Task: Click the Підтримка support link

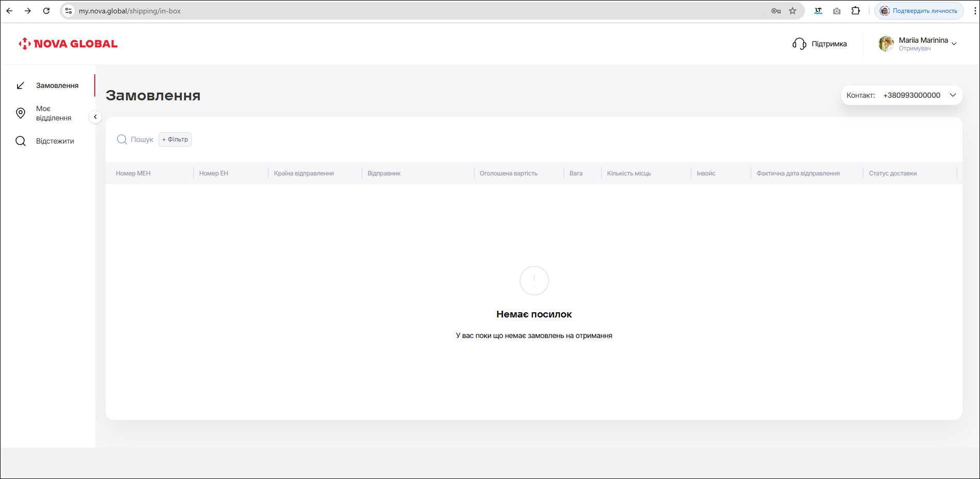Action: click(829, 44)
